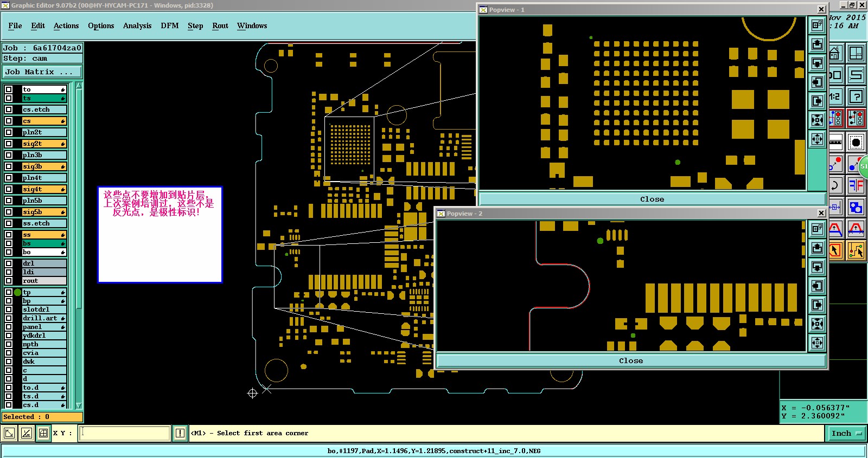Pan left in Popview 1
Viewport: 868px width, 458px height.
pos(817,82)
